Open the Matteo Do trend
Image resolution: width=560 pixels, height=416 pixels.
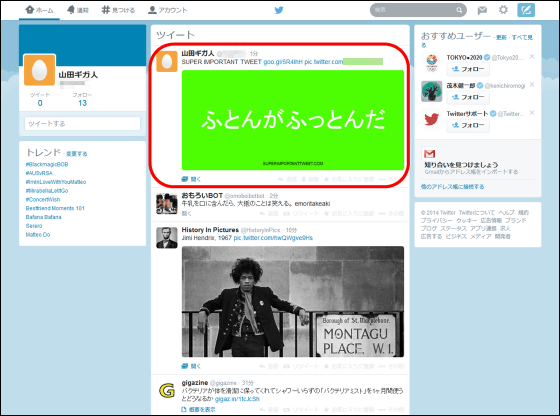[38, 235]
